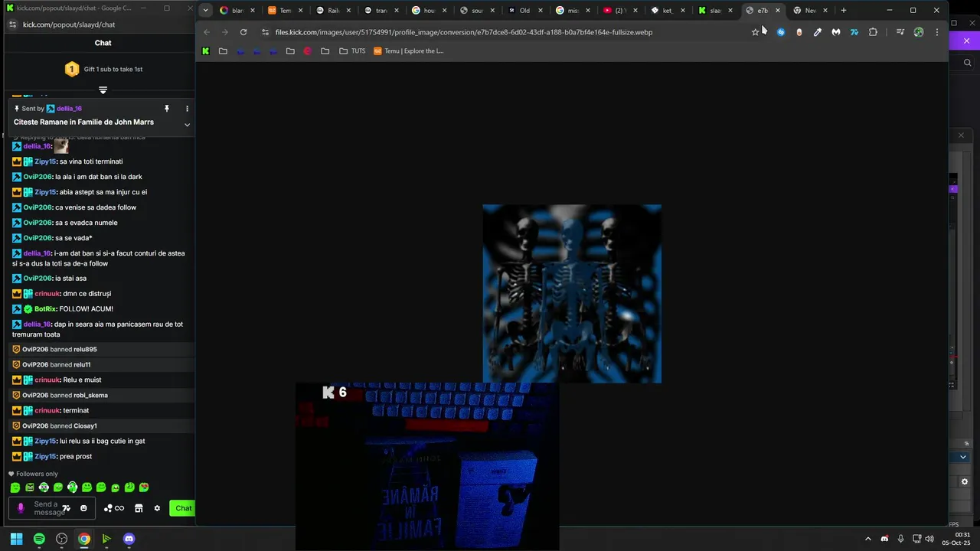Open Temu | Explore bookmark
The width and height of the screenshot is (980, 551).
point(408,51)
